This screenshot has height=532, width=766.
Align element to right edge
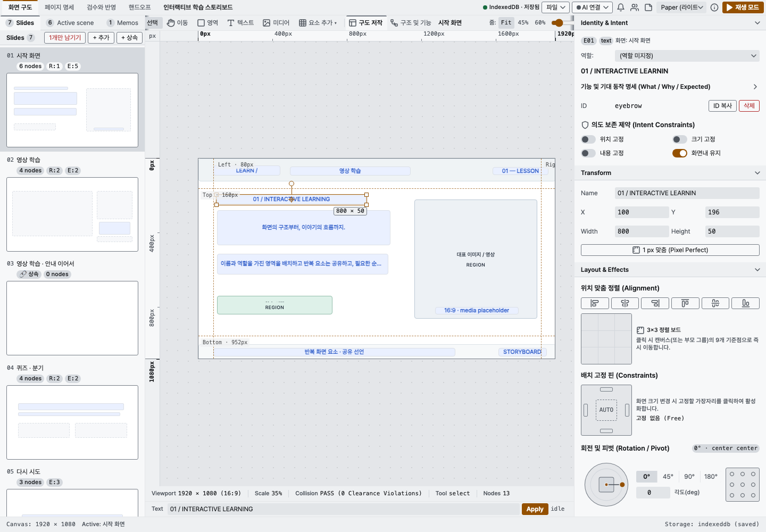[x=655, y=303]
